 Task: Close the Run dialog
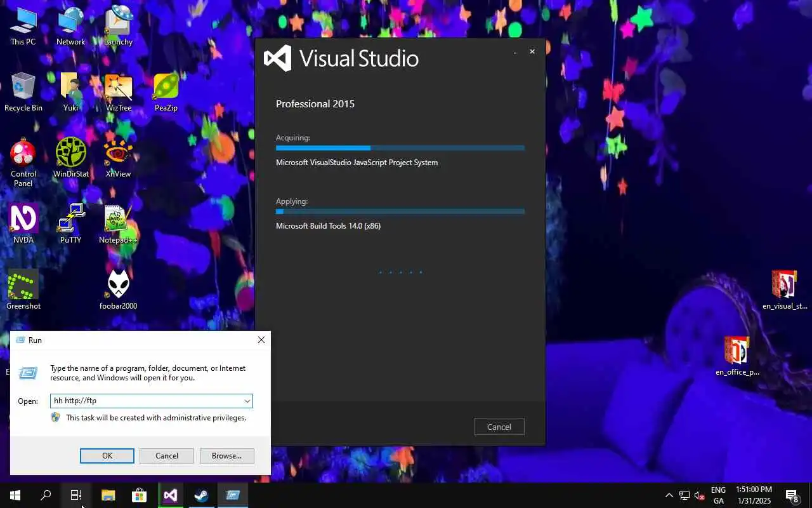261,340
